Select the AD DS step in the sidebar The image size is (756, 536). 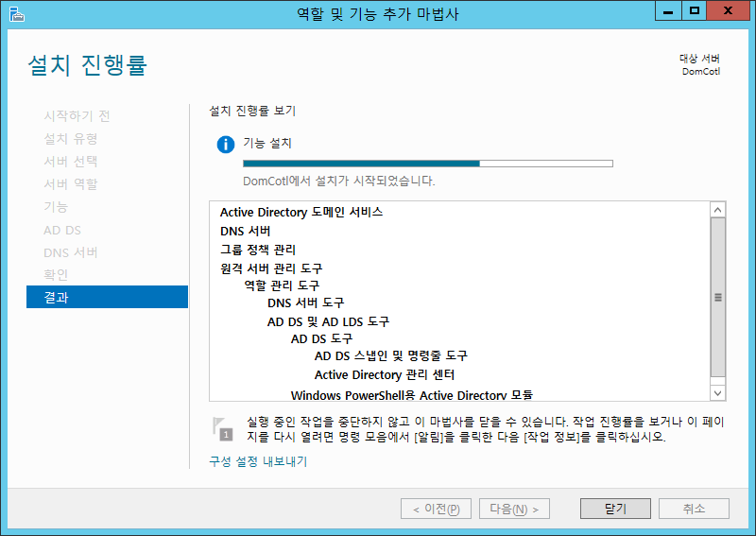click(62, 230)
